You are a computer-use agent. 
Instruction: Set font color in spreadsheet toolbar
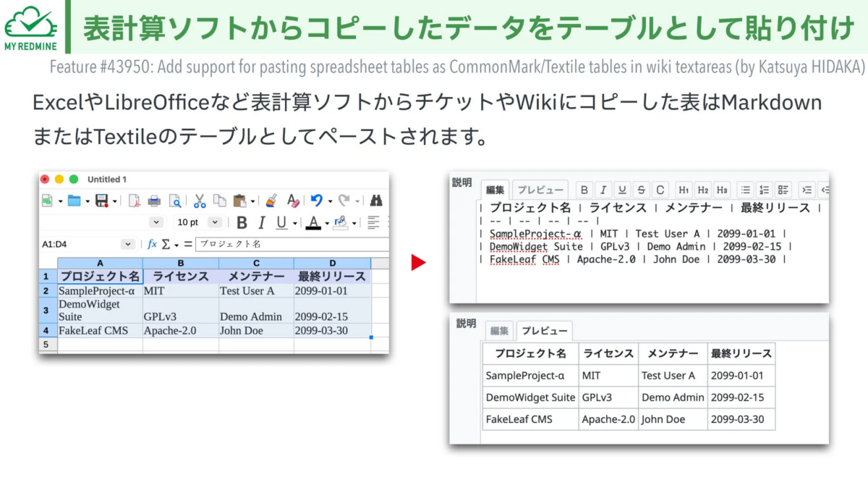(x=313, y=222)
